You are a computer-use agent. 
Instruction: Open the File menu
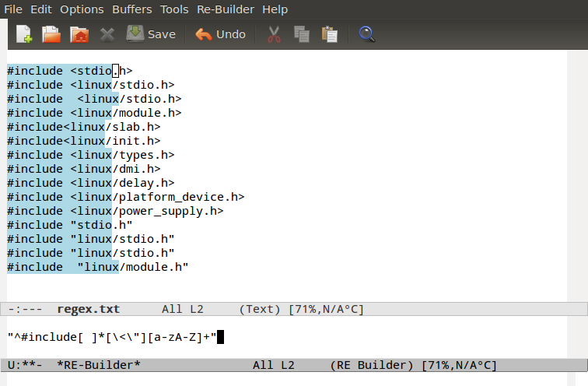click(x=13, y=9)
